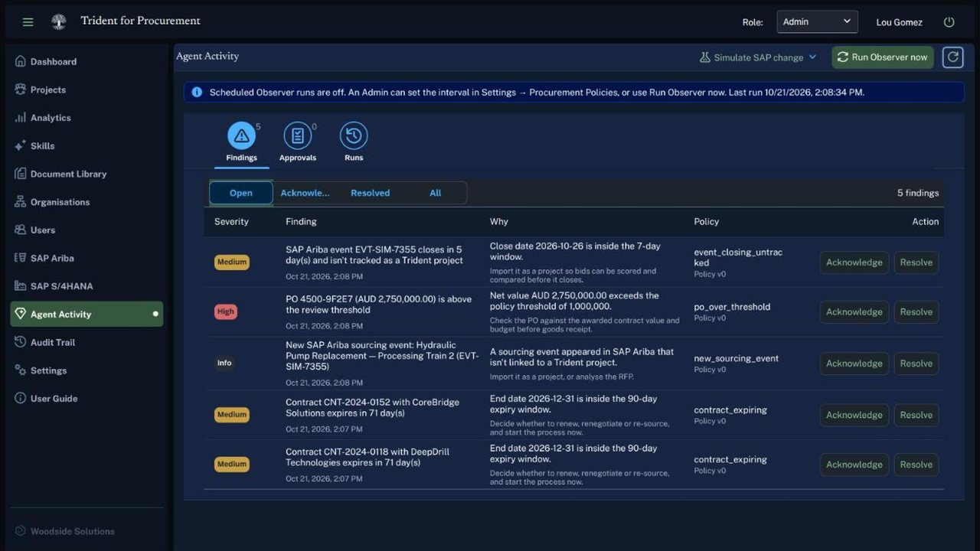The height and width of the screenshot is (551, 980).
Task: Click the Finding column header
Action: (x=301, y=222)
